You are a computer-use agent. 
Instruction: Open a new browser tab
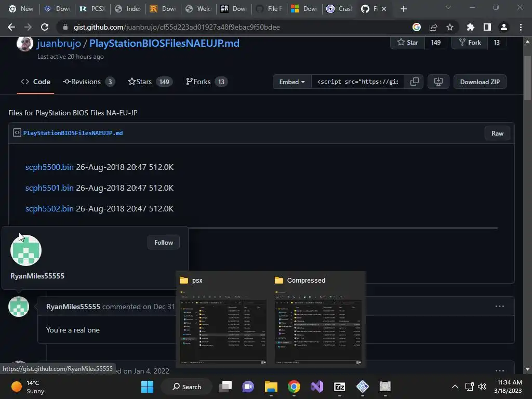[x=403, y=9]
